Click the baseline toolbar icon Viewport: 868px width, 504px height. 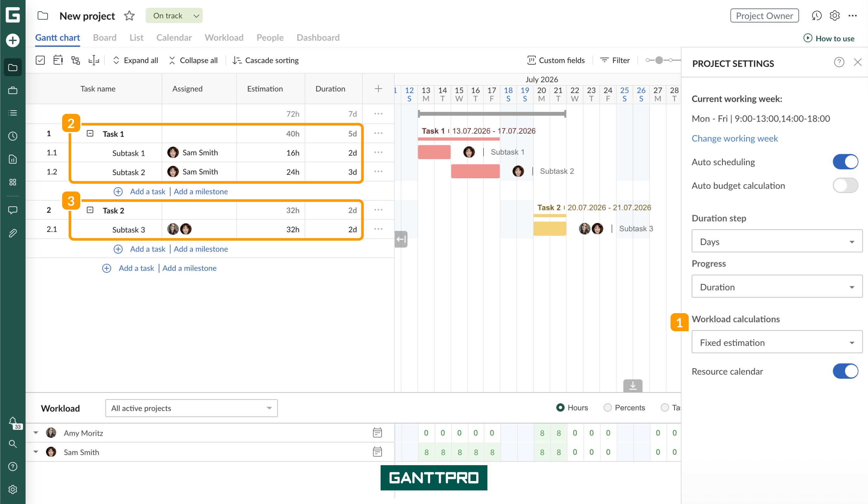94,60
